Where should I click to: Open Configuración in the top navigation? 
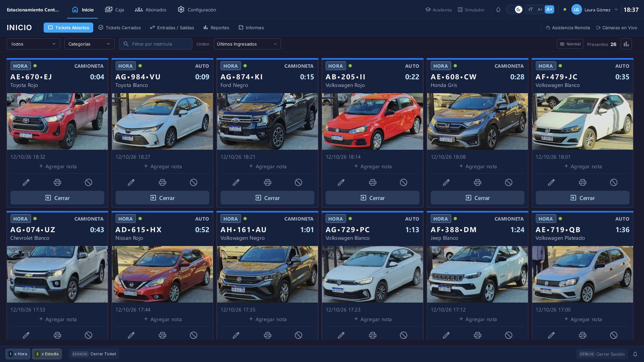pyautogui.click(x=197, y=10)
